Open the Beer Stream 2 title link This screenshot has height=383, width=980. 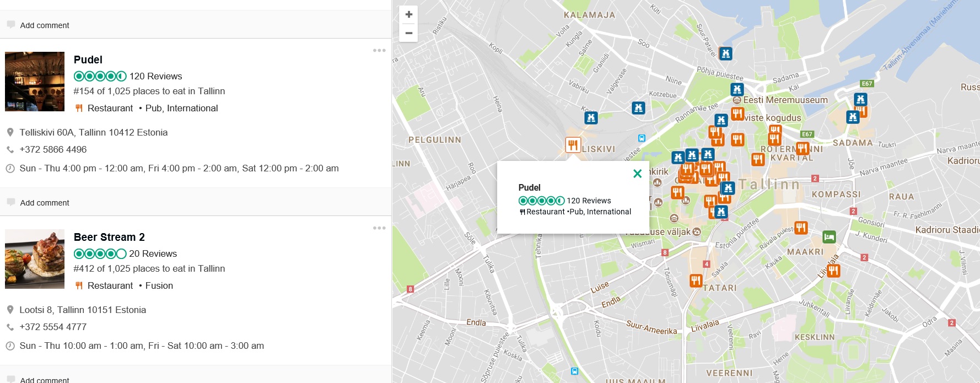pos(109,237)
